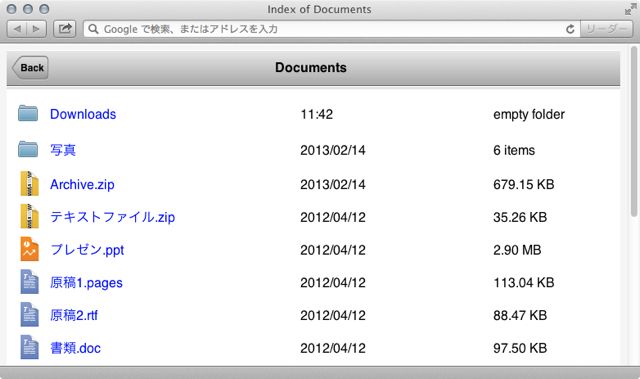
Task: Click the magnifier icon in address bar
Action: tap(93, 29)
